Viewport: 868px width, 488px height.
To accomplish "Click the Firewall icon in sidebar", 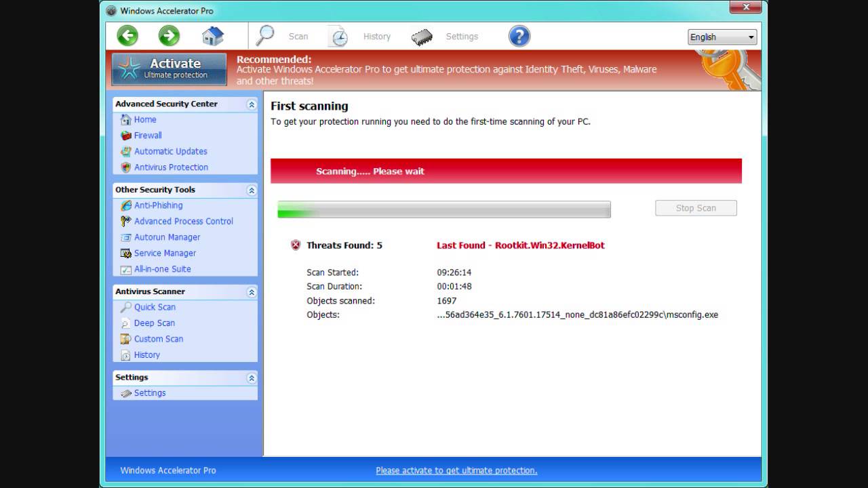I will (x=125, y=136).
